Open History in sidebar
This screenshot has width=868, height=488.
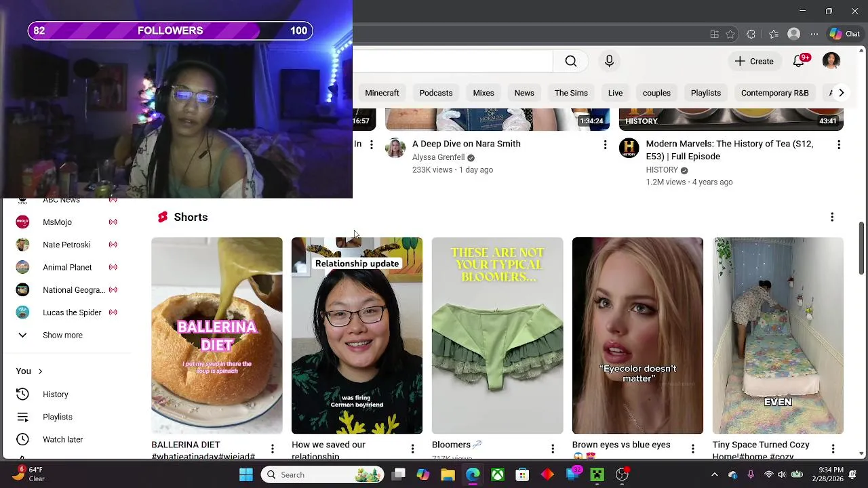[x=66, y=394]
